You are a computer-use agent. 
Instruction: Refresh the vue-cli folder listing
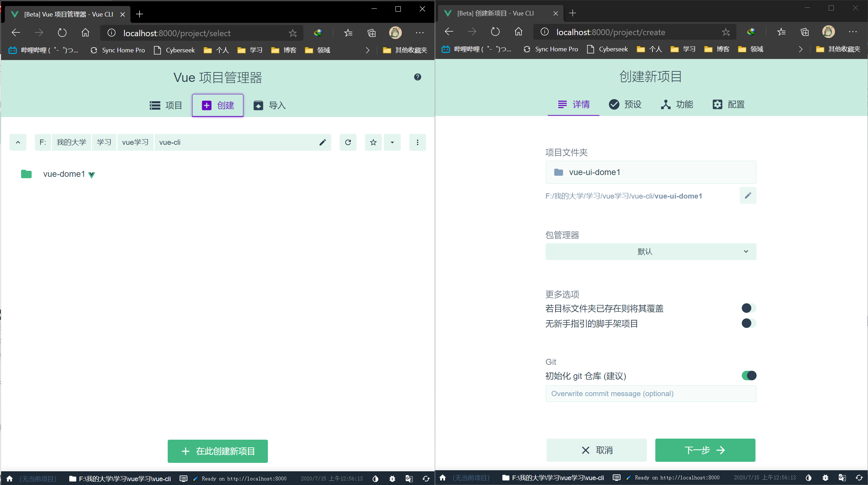click(x=348, y=142)
